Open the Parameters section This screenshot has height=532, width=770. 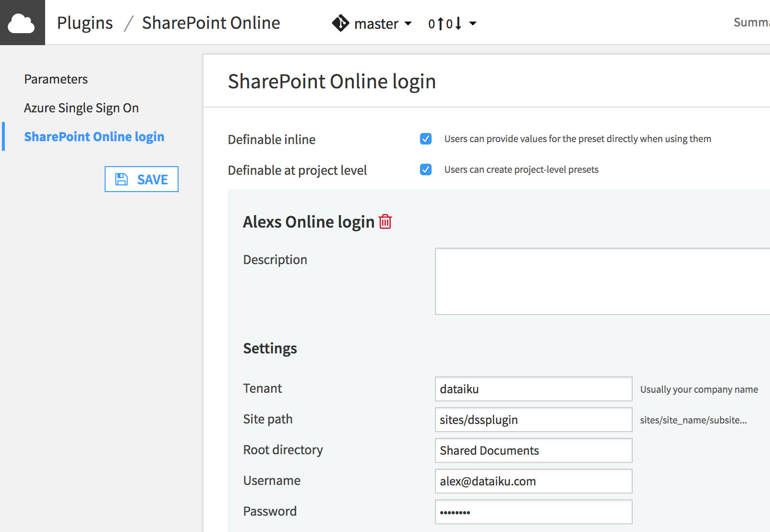click(x=56, y=79)
